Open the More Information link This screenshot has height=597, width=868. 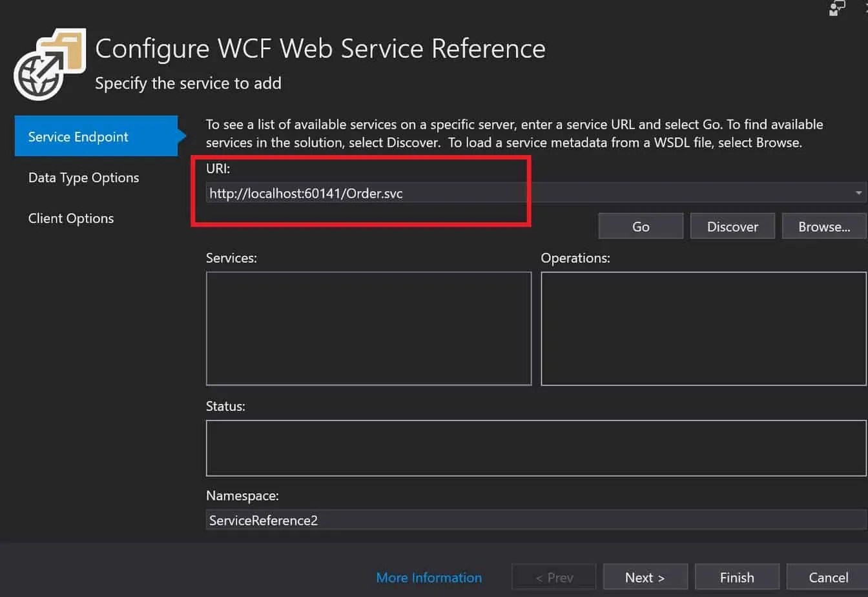point(429,577)
